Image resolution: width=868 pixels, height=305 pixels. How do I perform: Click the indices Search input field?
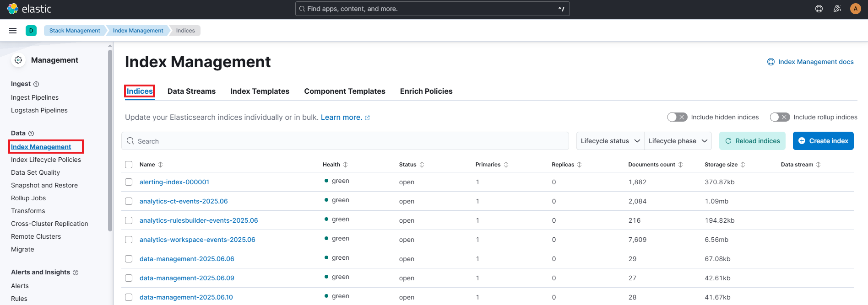click(345, 141)
